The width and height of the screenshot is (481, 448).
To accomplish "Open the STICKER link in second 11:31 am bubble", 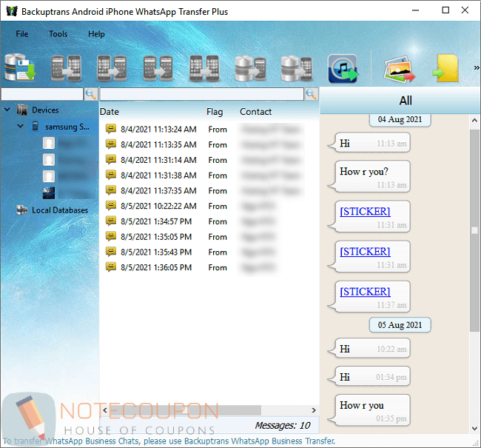I will (x=365, y=252).
